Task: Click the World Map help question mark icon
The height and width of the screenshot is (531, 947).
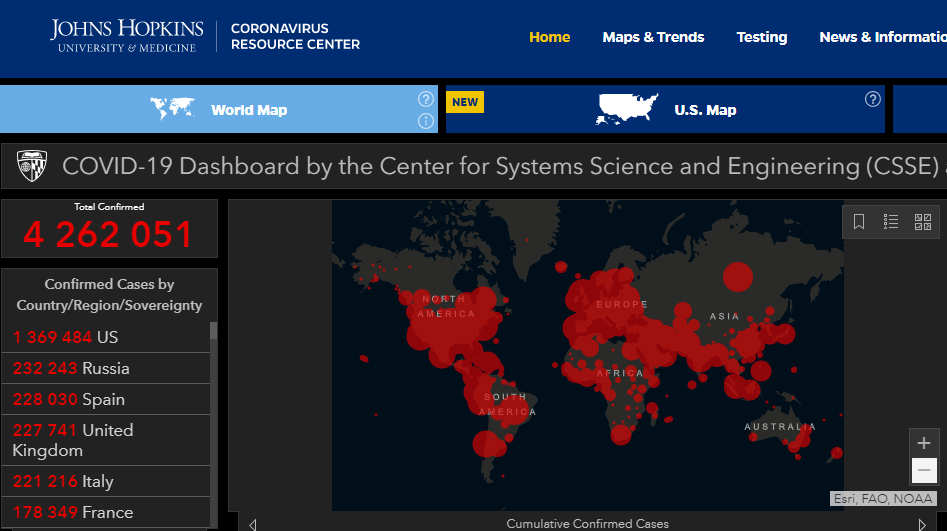Action: coord(426,99)
